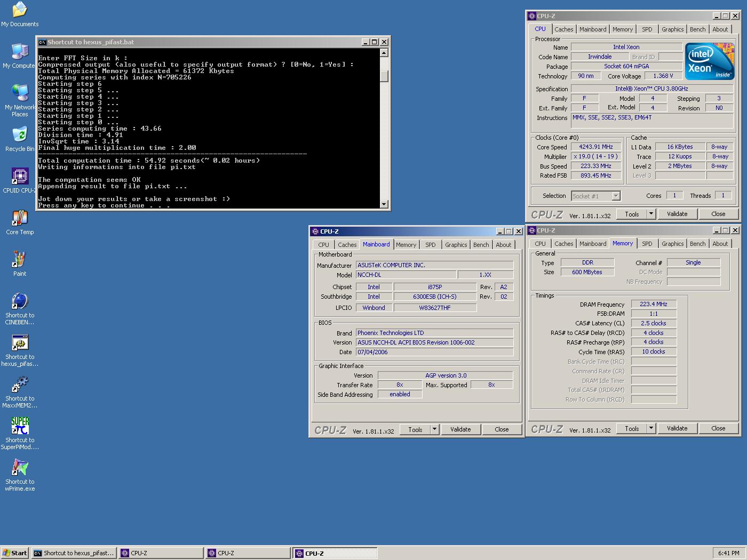This screenshot has width=747, height=560.
Task: Click the 6:41 PM system clock
Action: pyautogui.click(x=728, y=553)
